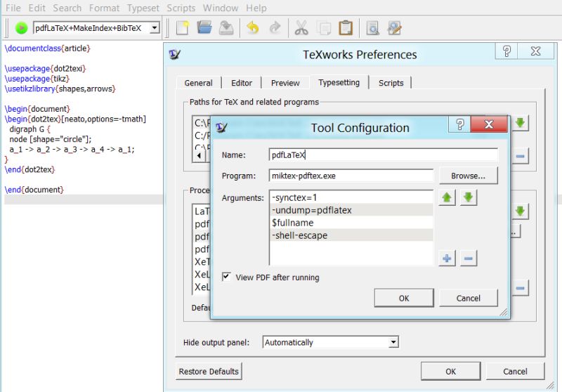Viewport: 562px width, 392px height.
Task: Select the -synctex=1 argument
Action: [351, 197]
